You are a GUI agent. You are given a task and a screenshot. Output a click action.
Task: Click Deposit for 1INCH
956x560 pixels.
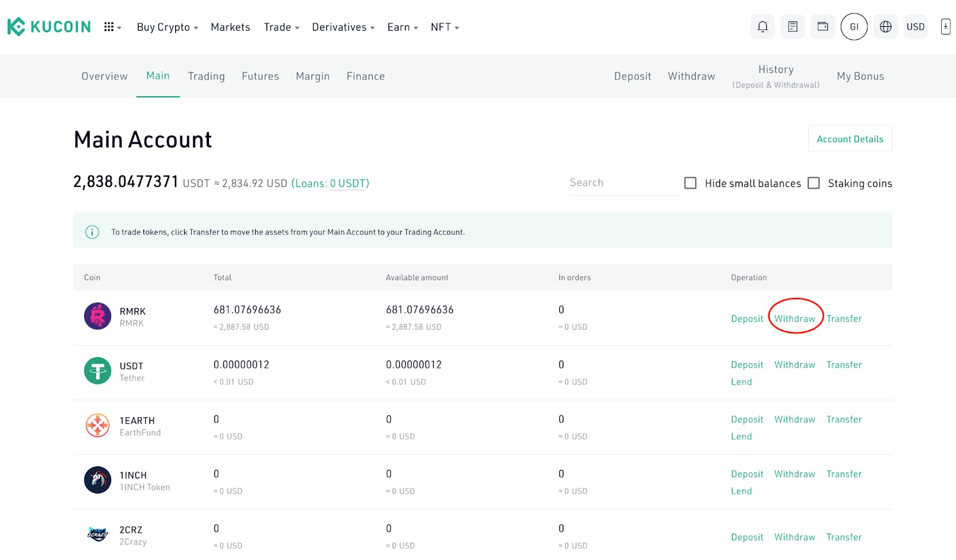tap(747, 473)
